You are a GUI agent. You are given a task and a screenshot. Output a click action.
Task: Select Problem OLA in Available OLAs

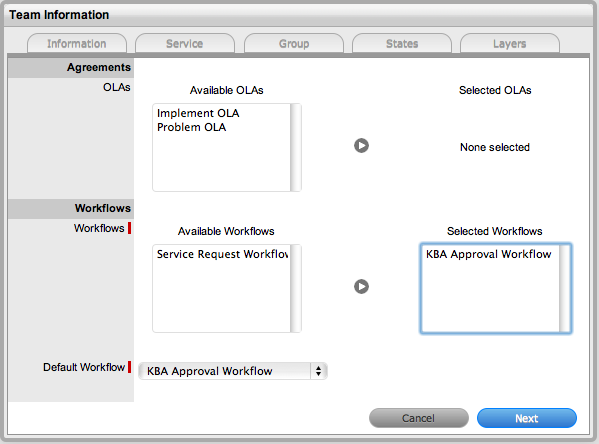point(191,127)
